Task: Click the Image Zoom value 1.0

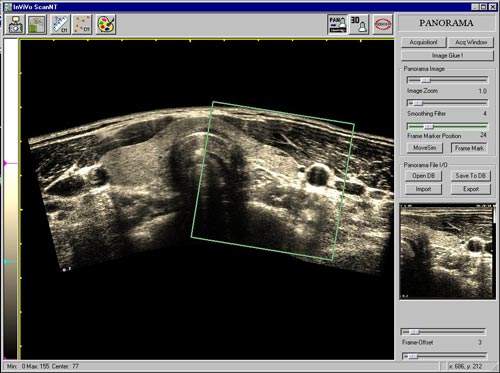Action: tap(483, 91)
